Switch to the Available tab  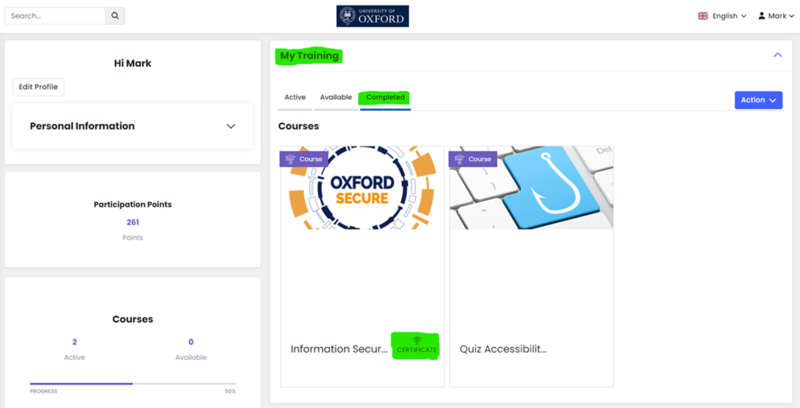[336, 97]
